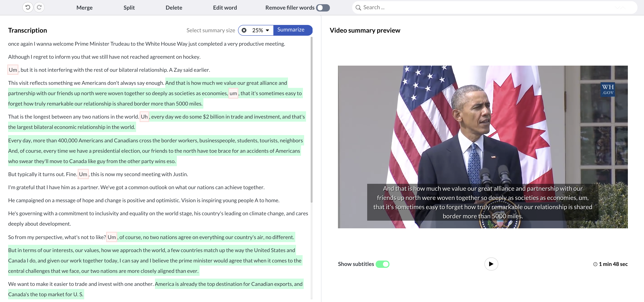Viewport: 644px width, 302px height.
Task: Enable Remove filler words toggle
Action: tap(323, 8)
